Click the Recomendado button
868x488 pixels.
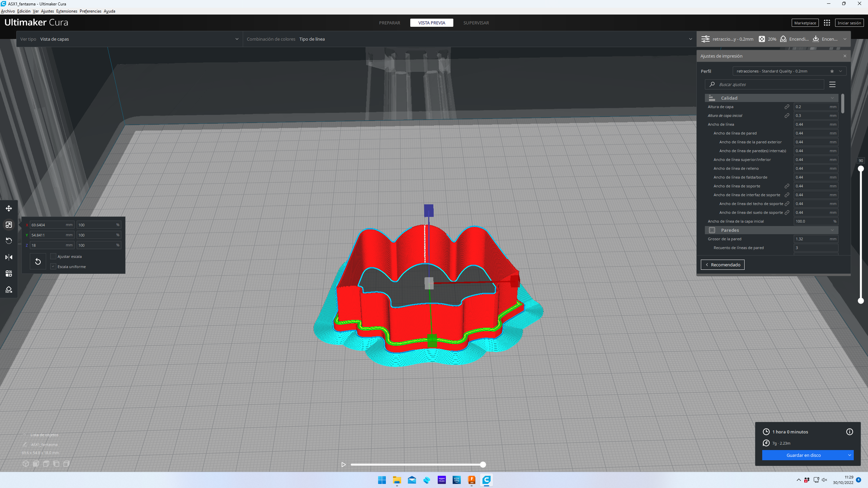pyautogui.click(x=723, y=265)
